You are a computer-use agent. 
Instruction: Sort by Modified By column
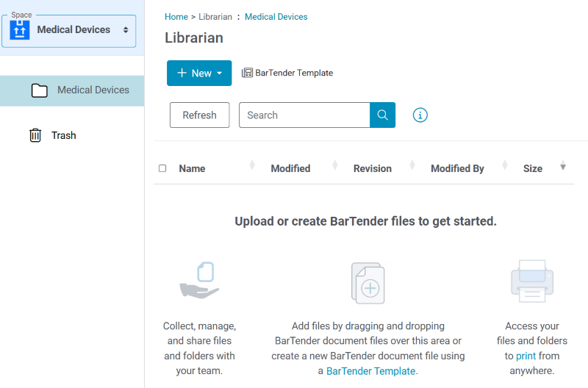tap(457, 169)
